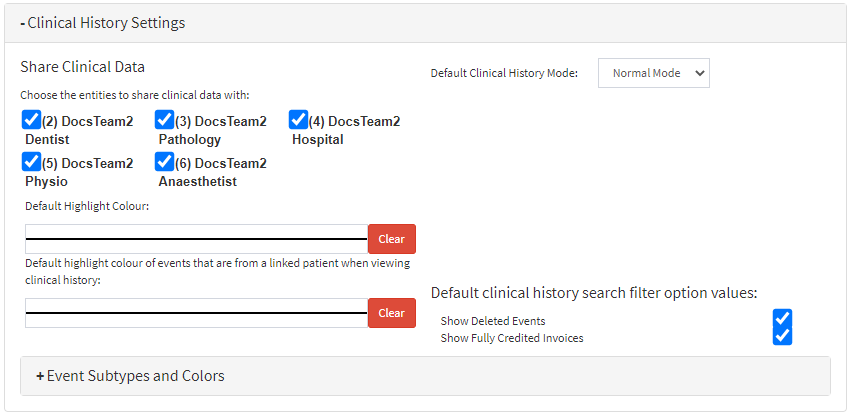Click the Show Fully Credited Invoices label text
The image size is (852, 414).
[512, 338]
